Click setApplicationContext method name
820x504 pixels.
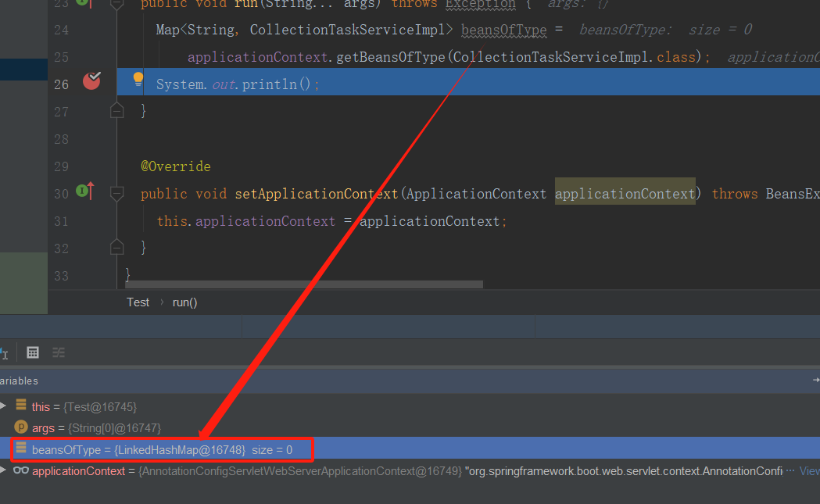coord(317,194)
